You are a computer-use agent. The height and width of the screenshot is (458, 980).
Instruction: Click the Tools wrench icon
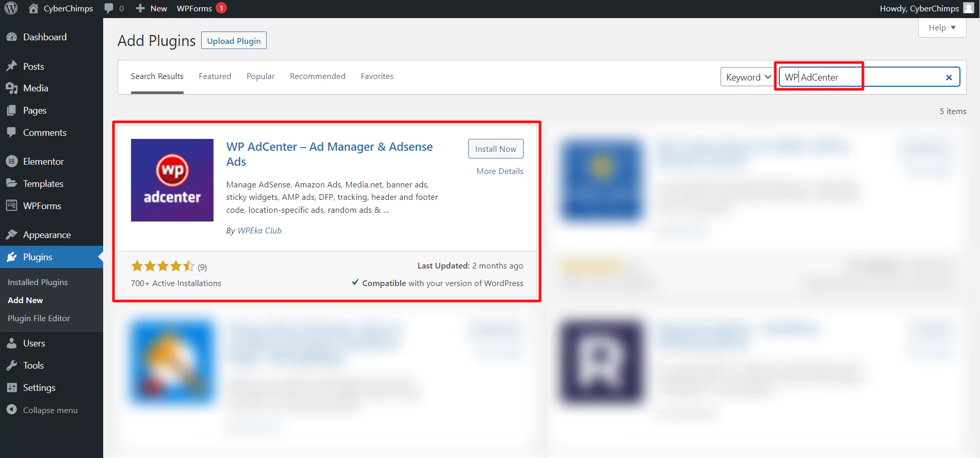click(11, 365)
